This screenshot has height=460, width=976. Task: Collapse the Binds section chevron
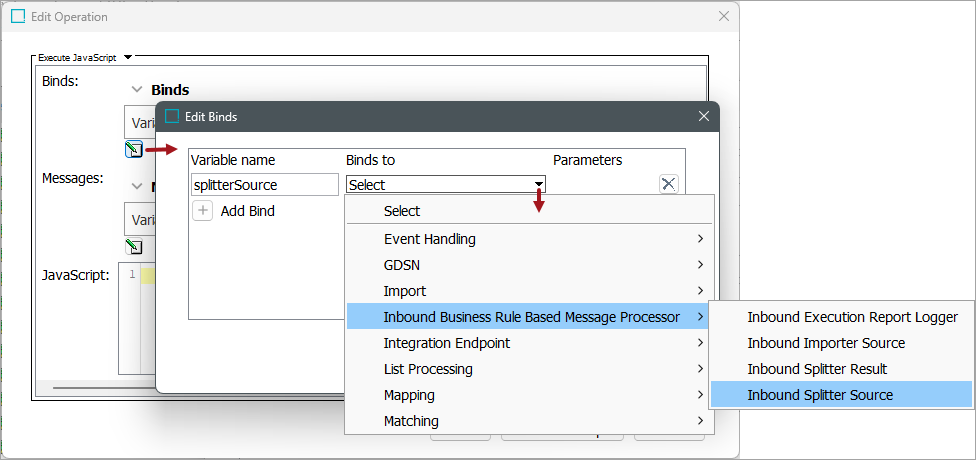[x=137, y=90]
